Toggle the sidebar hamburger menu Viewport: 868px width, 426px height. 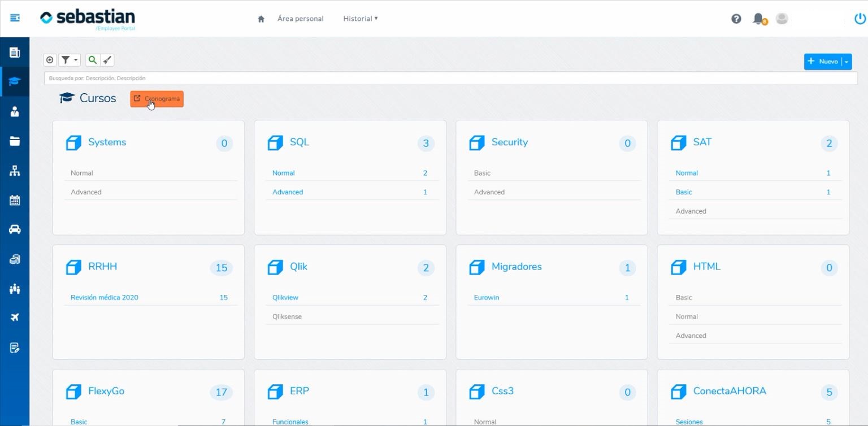tap(15, 19)
